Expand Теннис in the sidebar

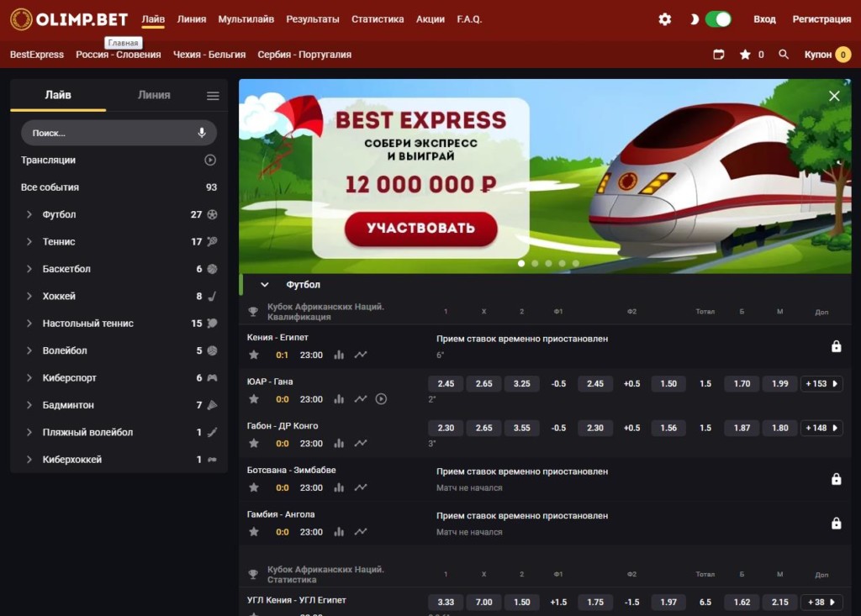tap(29, 241)
